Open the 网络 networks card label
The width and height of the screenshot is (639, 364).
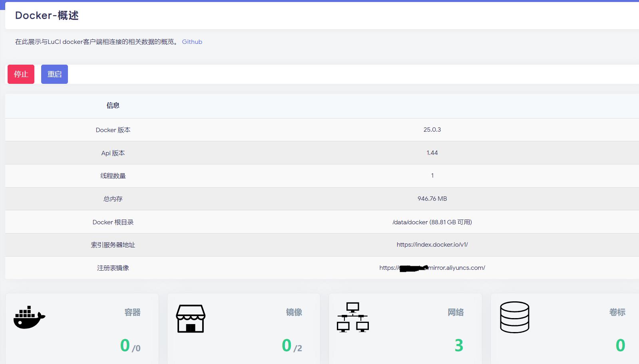coord(456,313)
